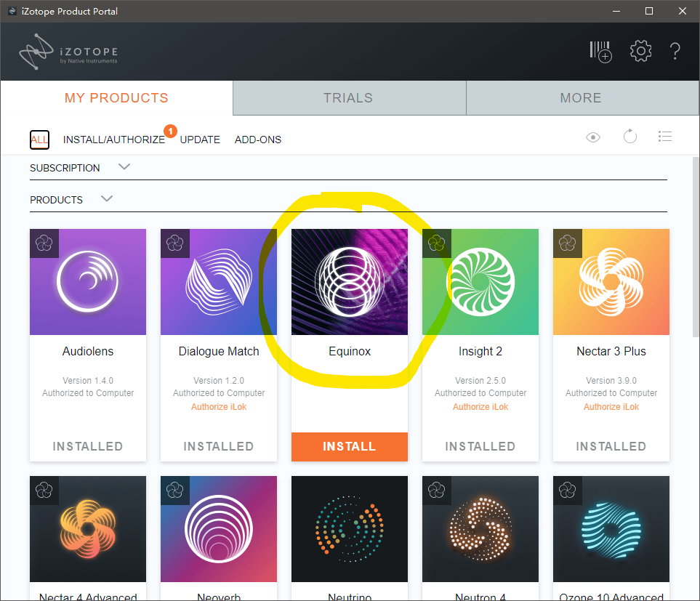Click the notification badge on INSTALL/AUTHORIZE
This screenshot has width=700, height=601.
[x=171, y=132]
